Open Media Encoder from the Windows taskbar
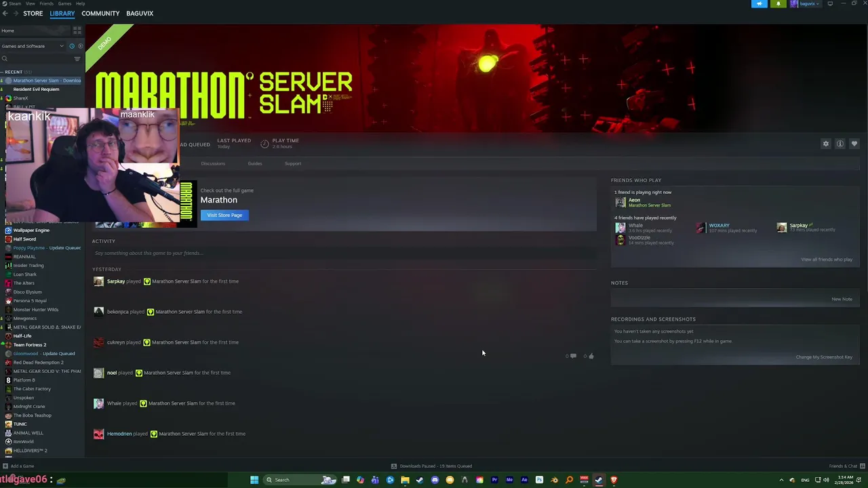This screenshot has width=868, height=488. (x=509, y=480)
